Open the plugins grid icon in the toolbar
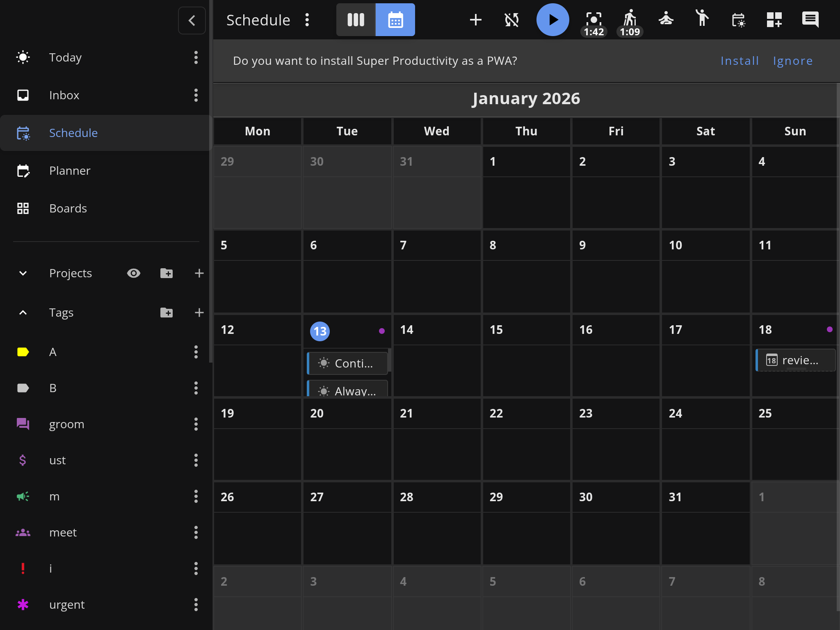840x630 pixels. [774, 19]
